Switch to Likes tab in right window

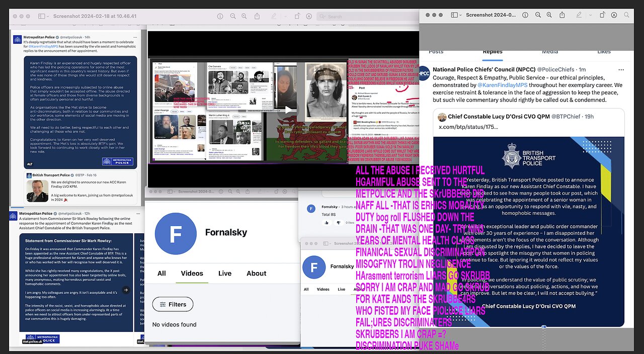(604, 51)
